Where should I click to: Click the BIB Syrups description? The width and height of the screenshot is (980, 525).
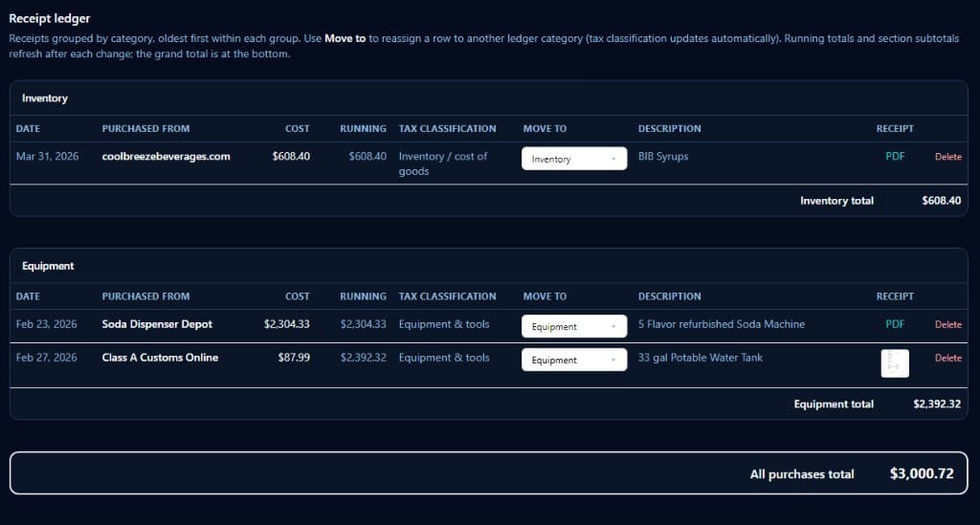pyautogui.click(x=663, y=157)
